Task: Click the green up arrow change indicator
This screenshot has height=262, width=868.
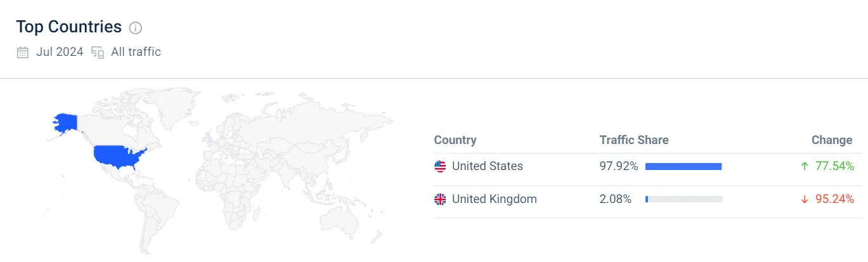Action: 805,167
